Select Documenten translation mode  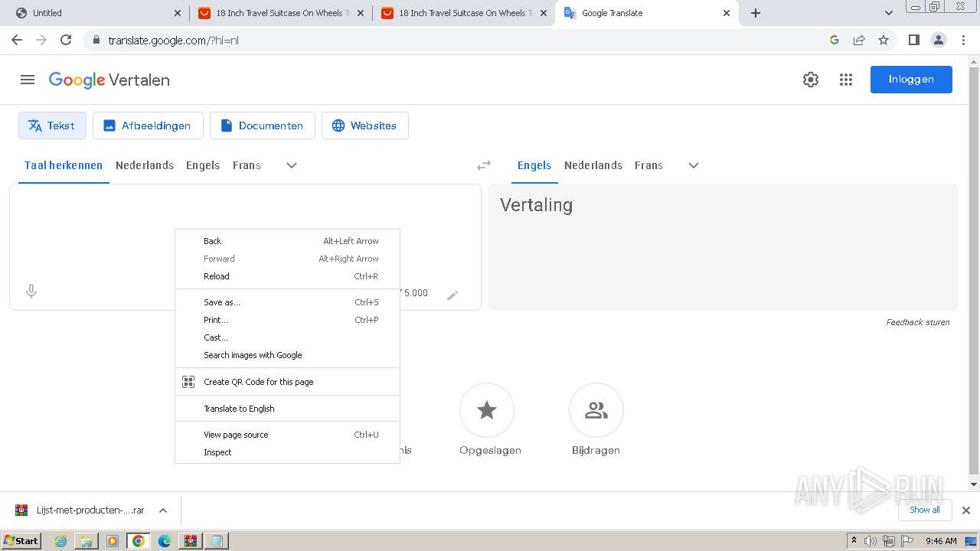(263, 126)
